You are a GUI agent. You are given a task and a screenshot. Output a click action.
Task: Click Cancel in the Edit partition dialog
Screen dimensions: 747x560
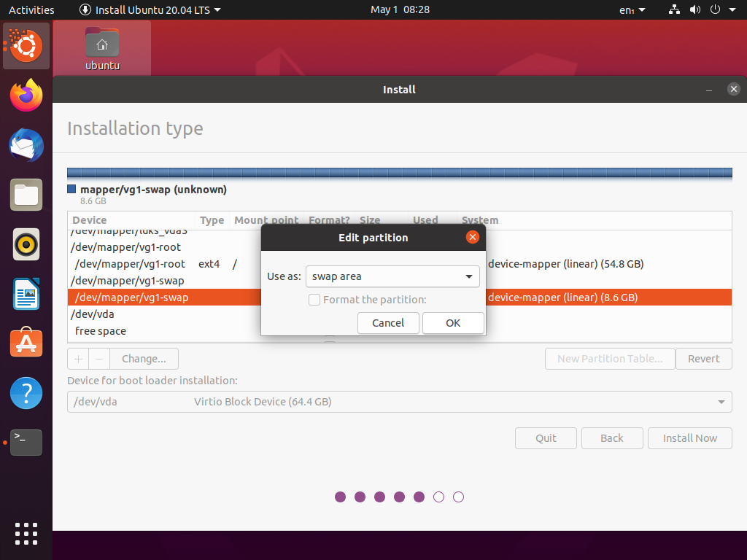pyautogui.click(x=388, y=323)
